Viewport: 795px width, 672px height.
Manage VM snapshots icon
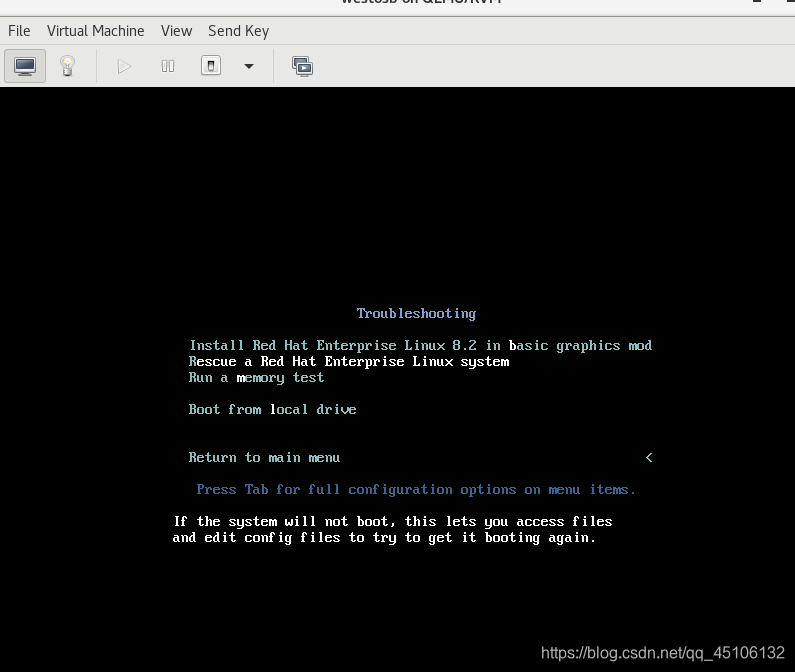point(303,66)
